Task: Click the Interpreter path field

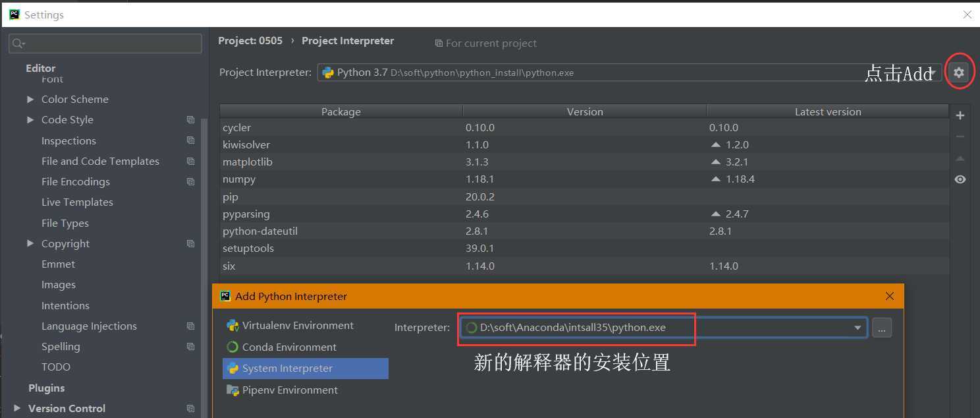Action: [x=664, y=328]
